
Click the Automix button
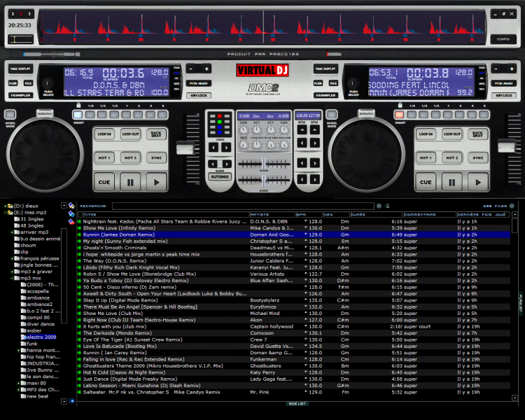(219, 177)
